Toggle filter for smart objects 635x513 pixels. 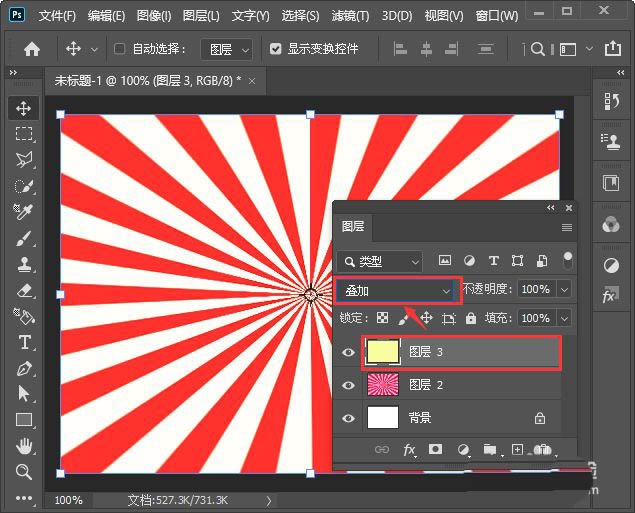pyautogui.click(x=542, y=261)
